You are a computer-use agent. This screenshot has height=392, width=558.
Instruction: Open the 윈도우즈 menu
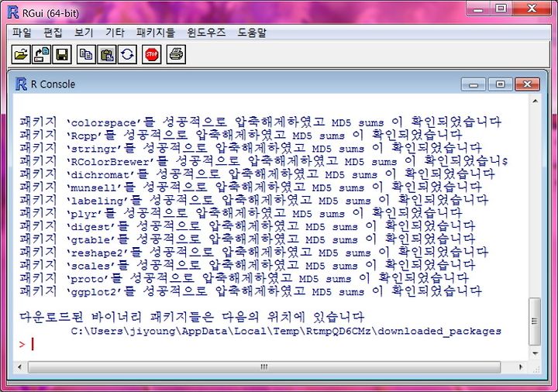point(206,33)
